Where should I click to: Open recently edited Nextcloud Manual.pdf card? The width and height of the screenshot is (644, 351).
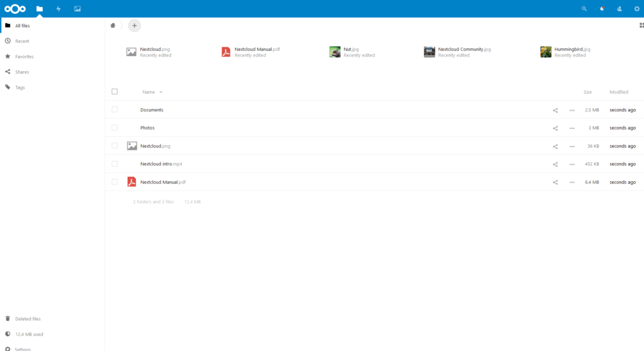pos(250,52)
